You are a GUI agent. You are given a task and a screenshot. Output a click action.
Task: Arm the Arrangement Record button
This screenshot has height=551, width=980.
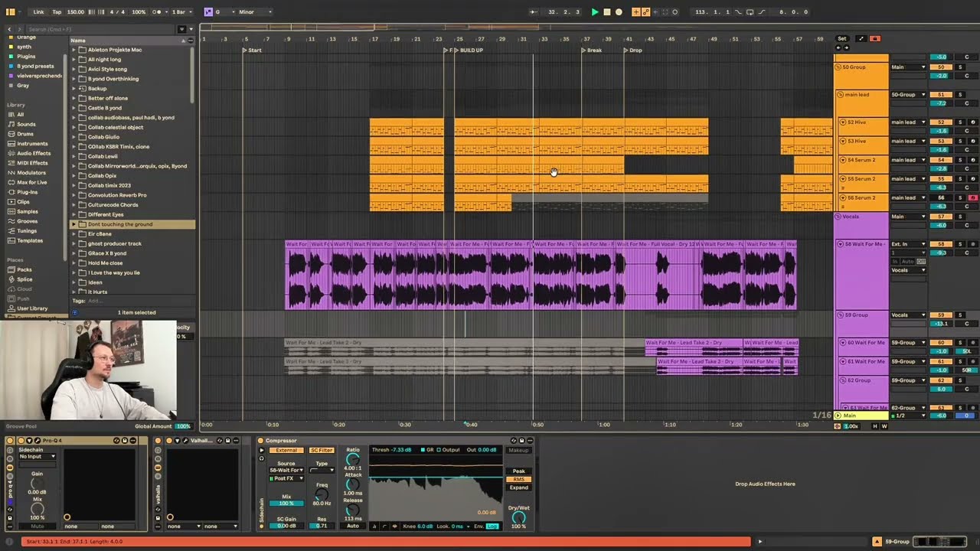(619, 12)
